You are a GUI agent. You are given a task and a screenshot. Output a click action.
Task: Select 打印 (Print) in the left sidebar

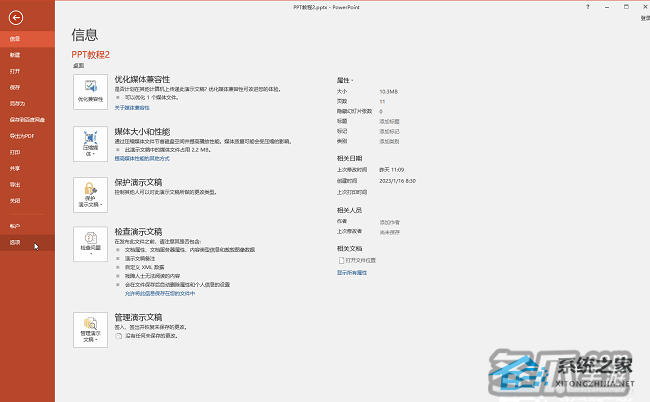click(15, 152)
